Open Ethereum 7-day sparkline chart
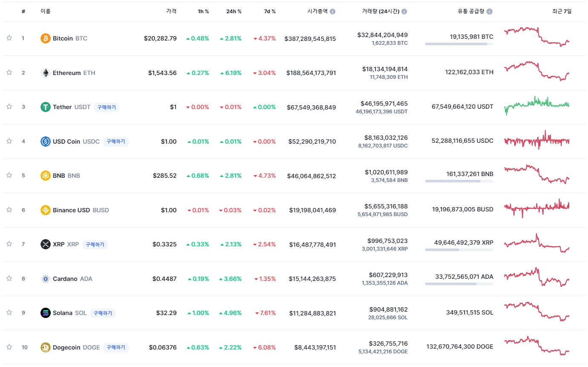This screenshot has height=367, width=588. pos(537,71)
